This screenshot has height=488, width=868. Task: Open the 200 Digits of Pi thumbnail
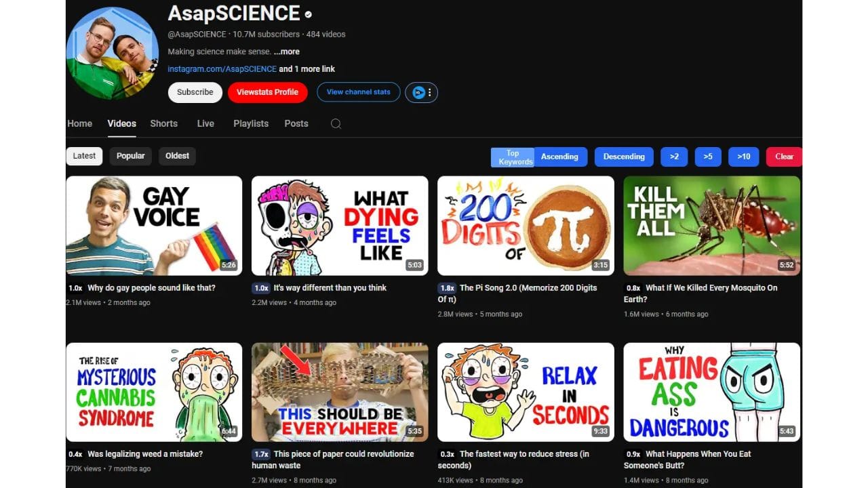click(x=526, y=226)
